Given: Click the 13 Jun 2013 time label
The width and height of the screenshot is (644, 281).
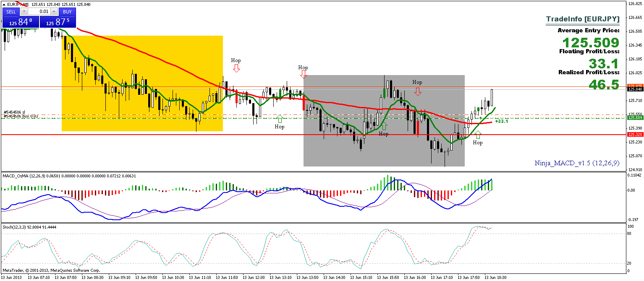Looking at the screenshot, I should 11,278.
